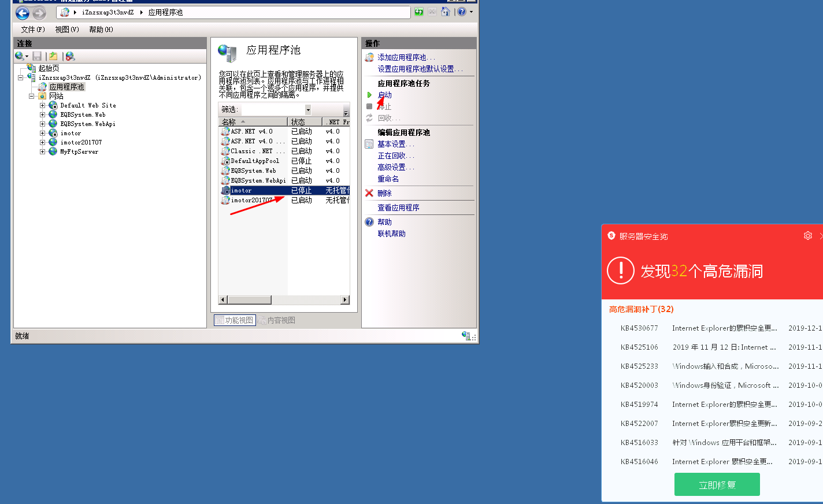Click the 添加应用程序池 link

[402, 57]
